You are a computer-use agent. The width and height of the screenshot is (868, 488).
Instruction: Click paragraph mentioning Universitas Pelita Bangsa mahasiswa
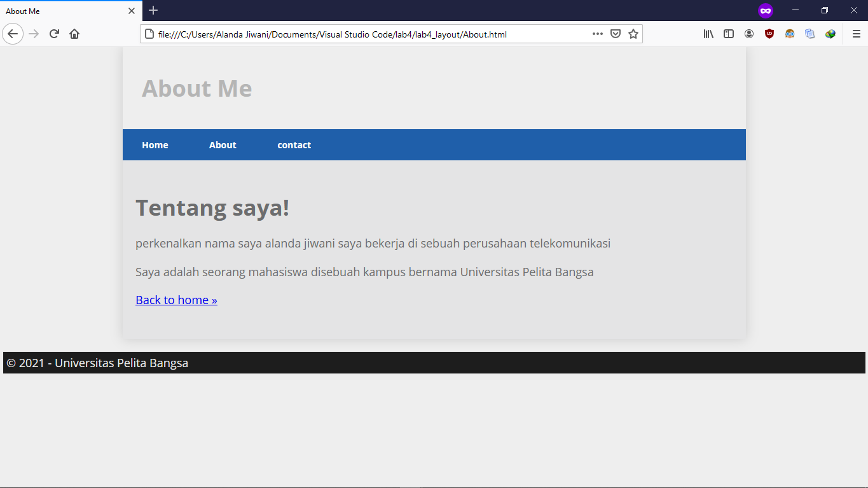pyautogui.click(x=364, y=272)
